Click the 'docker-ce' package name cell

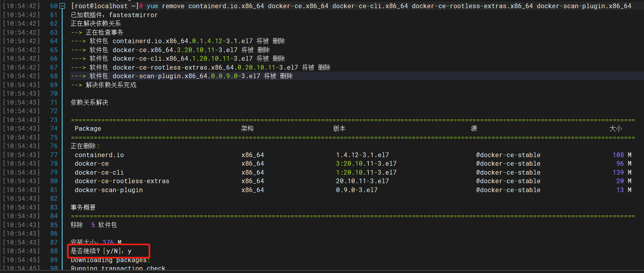92,163
